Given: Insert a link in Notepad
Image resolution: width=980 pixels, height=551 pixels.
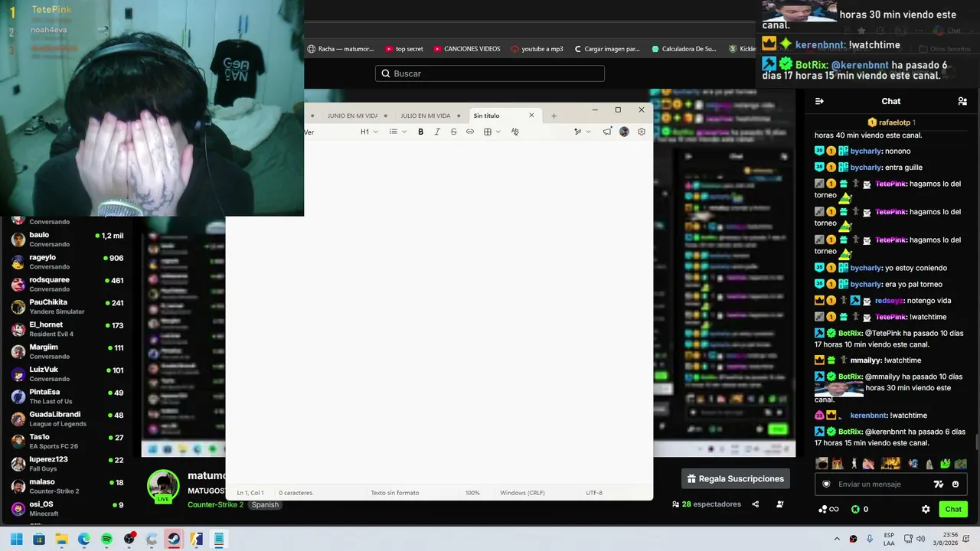Looking at the screenshot, I should click(x=470, y=132).
